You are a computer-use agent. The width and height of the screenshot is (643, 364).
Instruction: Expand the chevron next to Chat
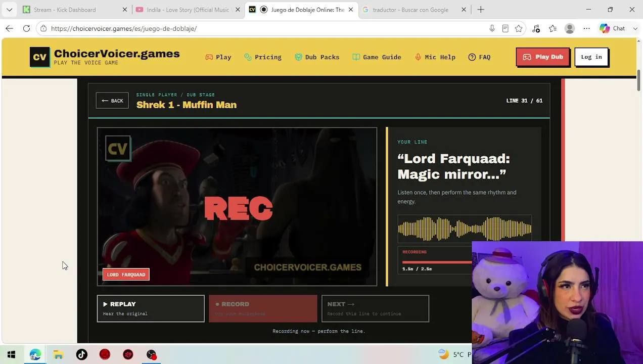click(635, 28)
